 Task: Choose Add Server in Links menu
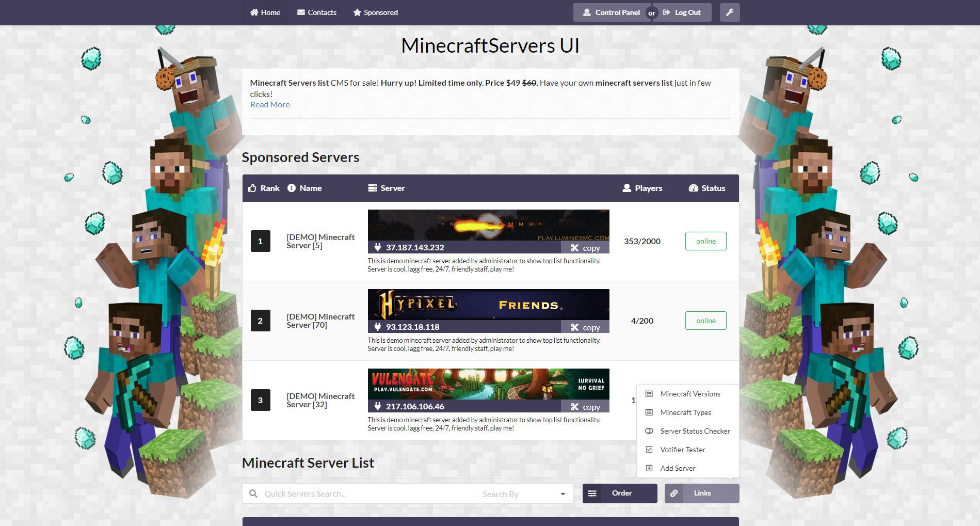pos(687,468)
